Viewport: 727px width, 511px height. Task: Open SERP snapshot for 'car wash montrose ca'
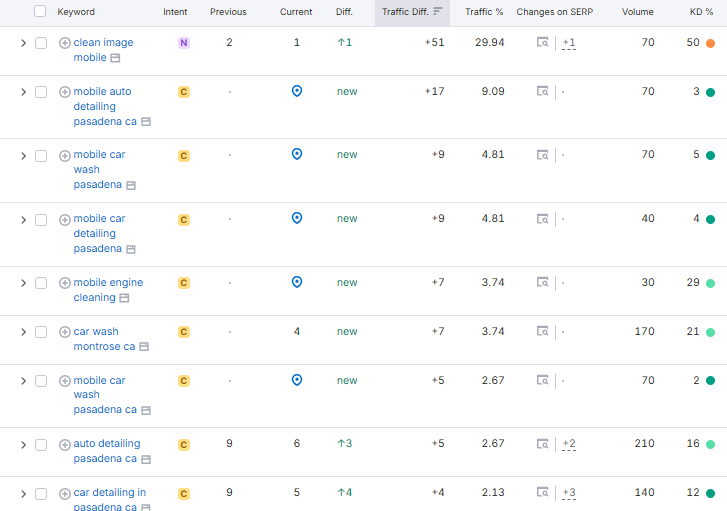(542, 332)
